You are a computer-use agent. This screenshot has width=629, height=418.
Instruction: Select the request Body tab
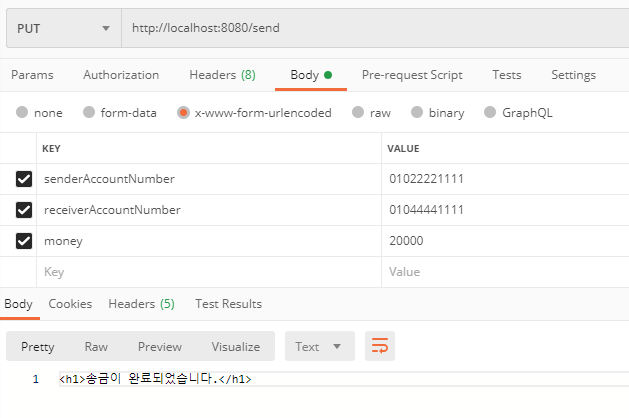[311, 75]
